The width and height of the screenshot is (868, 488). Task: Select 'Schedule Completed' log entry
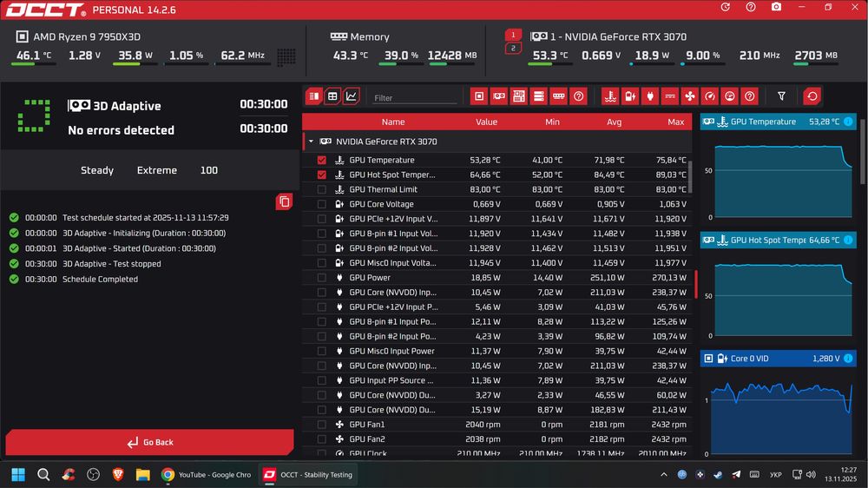click(100, 280)
